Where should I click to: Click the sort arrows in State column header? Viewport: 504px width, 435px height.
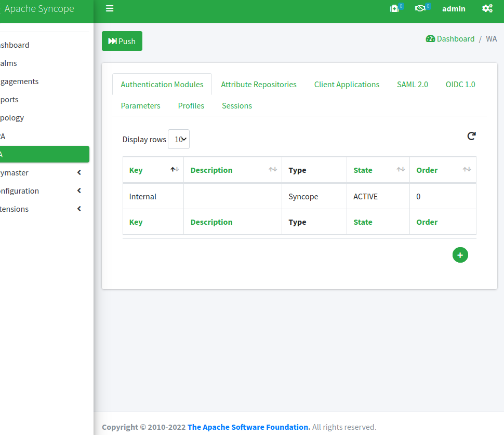[401, 170]
